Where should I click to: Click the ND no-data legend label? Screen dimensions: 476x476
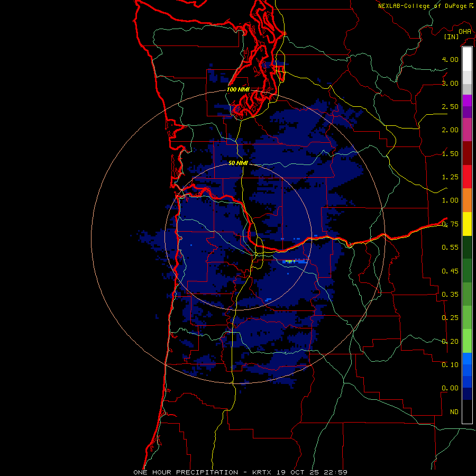(454, 411)
